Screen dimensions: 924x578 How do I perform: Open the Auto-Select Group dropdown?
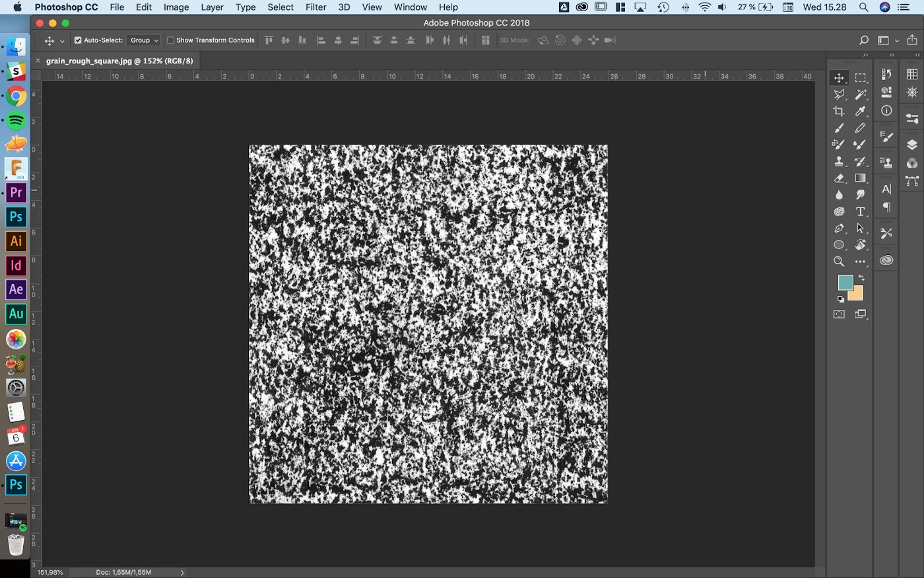(144, 40)
